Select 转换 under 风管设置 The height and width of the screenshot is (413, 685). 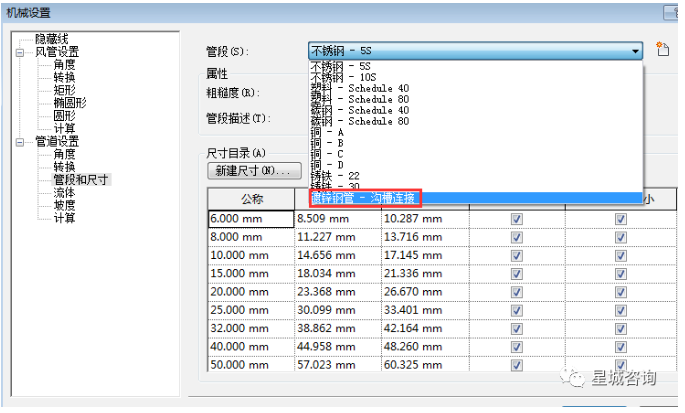(65, 77)
